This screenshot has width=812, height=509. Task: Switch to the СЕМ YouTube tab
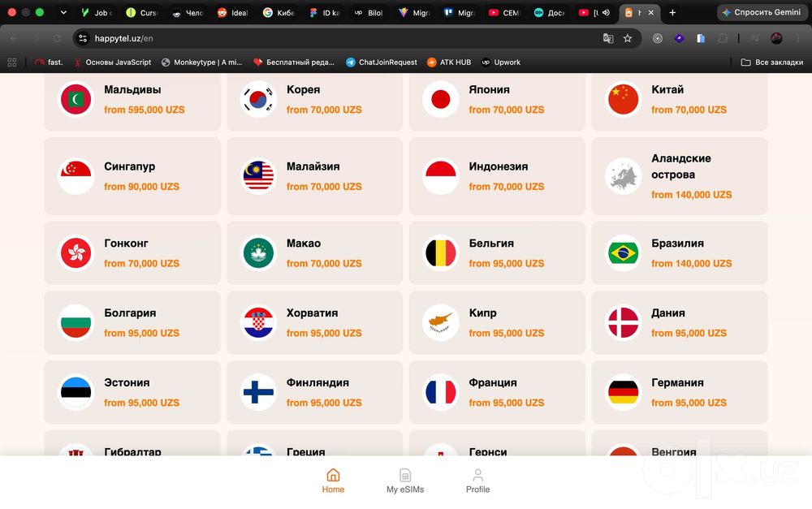(504, 12)
